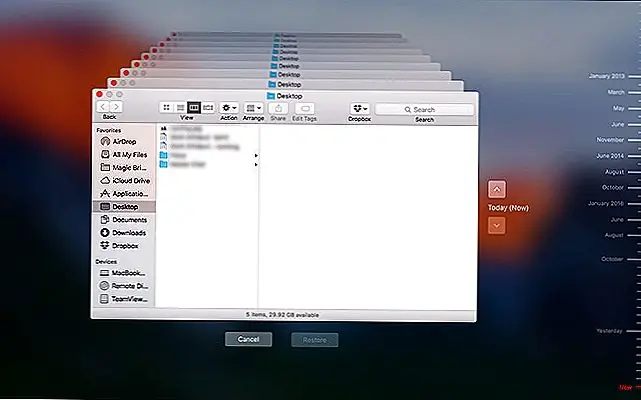Go to earlier backup with up arrow
The width and height of the screenshot is (641, 400).
[x=497, y=189]
